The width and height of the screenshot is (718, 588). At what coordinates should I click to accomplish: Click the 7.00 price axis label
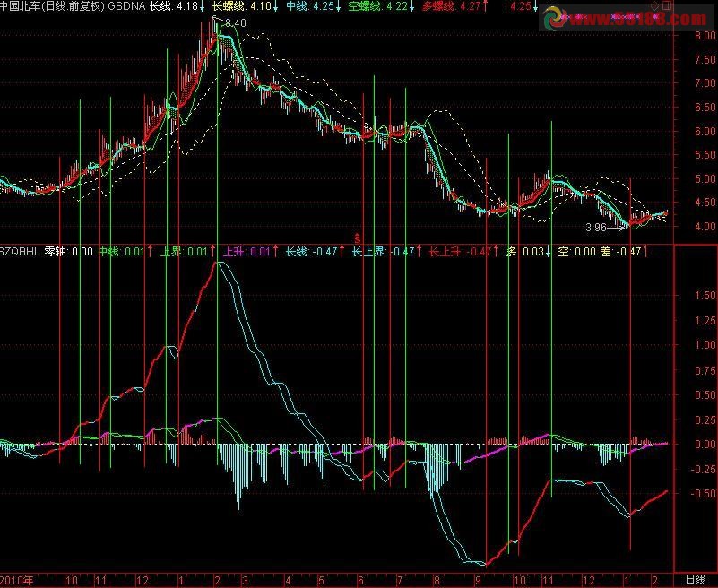pyautogui.click(x=705, y=83)
